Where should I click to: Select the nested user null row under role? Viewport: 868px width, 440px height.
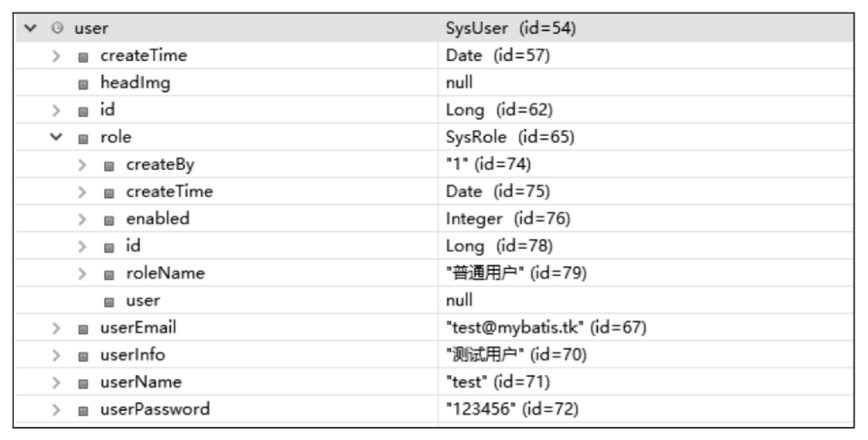point(435,300)
